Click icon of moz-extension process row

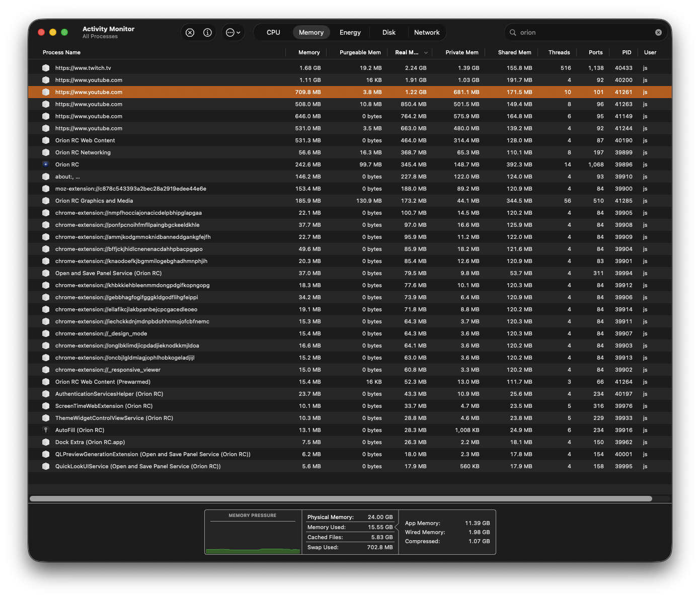[46, 189]
